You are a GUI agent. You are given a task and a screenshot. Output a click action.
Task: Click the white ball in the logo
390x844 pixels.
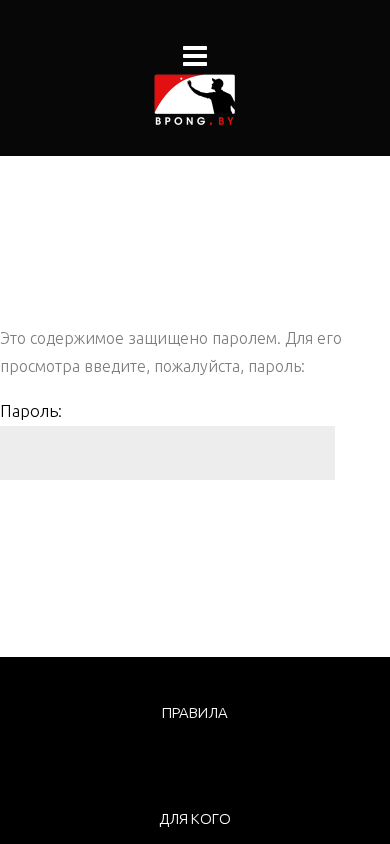click(x=182, y=80)
